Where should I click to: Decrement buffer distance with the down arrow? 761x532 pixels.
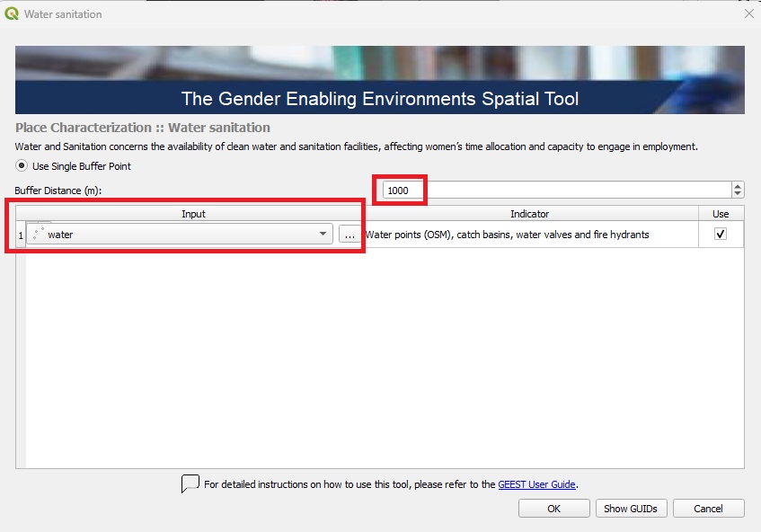[739, 193]
